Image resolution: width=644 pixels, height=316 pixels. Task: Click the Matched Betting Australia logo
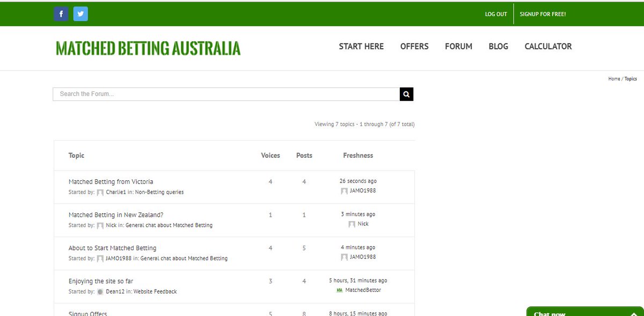(x=148, y=48)
